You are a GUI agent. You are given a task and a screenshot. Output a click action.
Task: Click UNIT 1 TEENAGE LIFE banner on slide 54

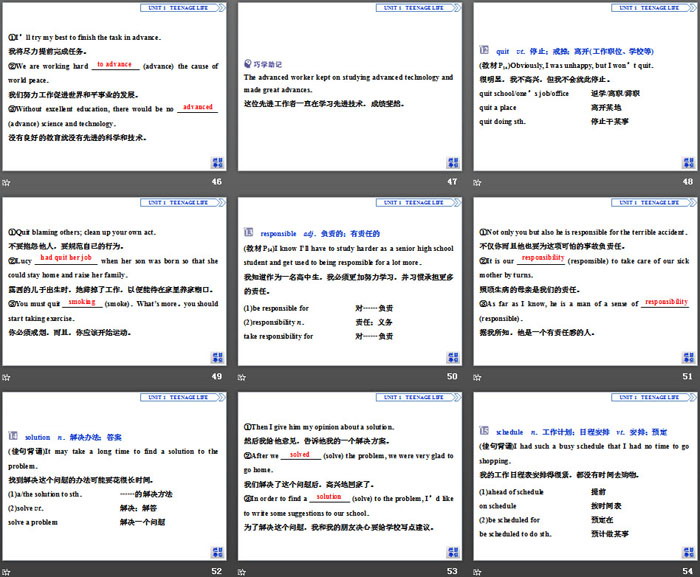(654, 397)
